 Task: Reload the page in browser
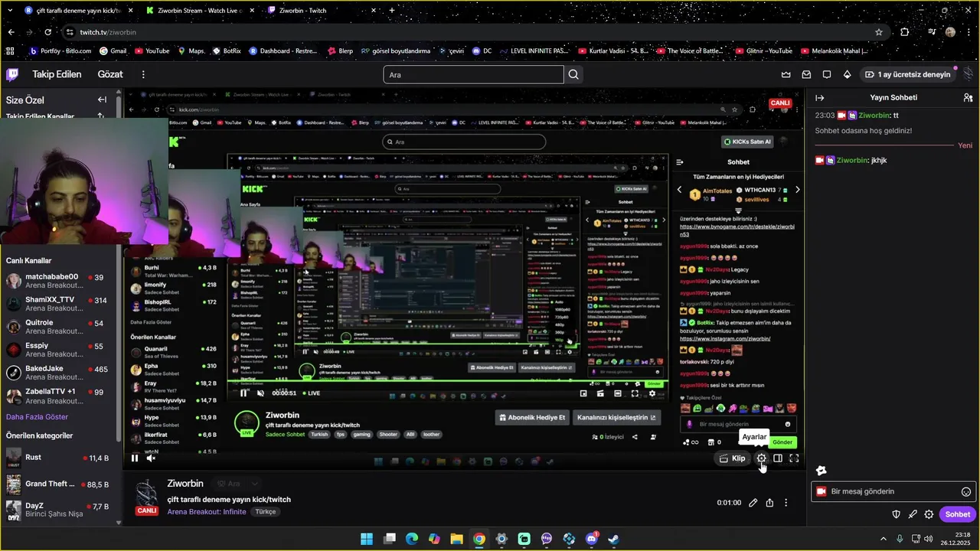[47, 32]
